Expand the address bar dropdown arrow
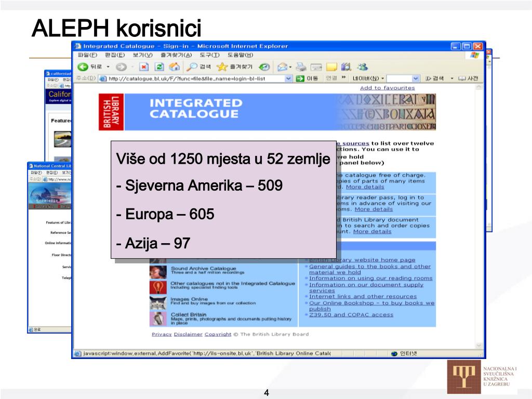The height and width of the screenshot is (399, 532). [x=288, y=79]
